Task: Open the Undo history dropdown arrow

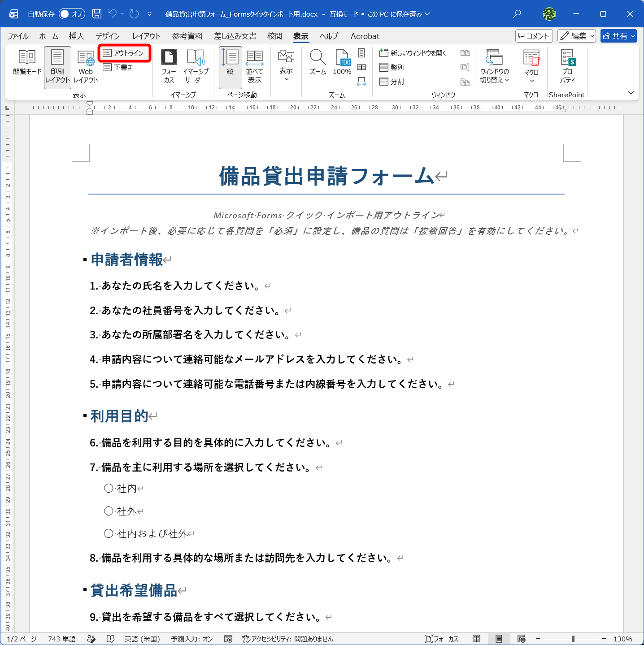Action: (122, 14)
